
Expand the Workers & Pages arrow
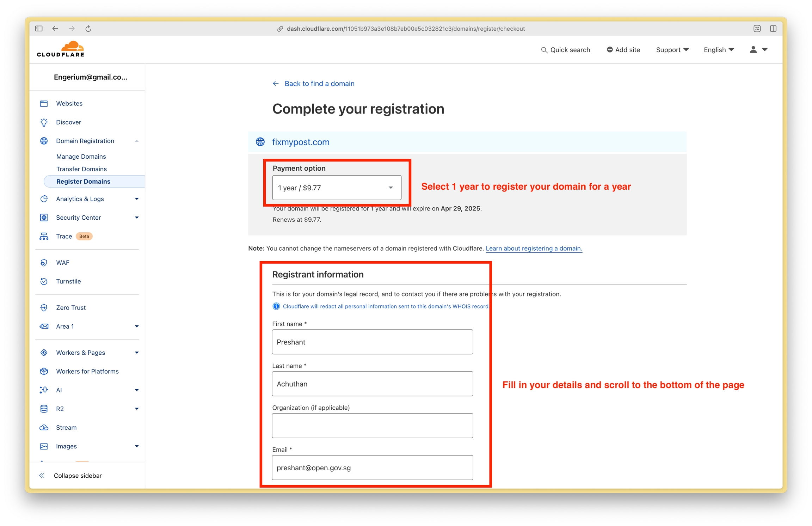click(x=137, y=353)
